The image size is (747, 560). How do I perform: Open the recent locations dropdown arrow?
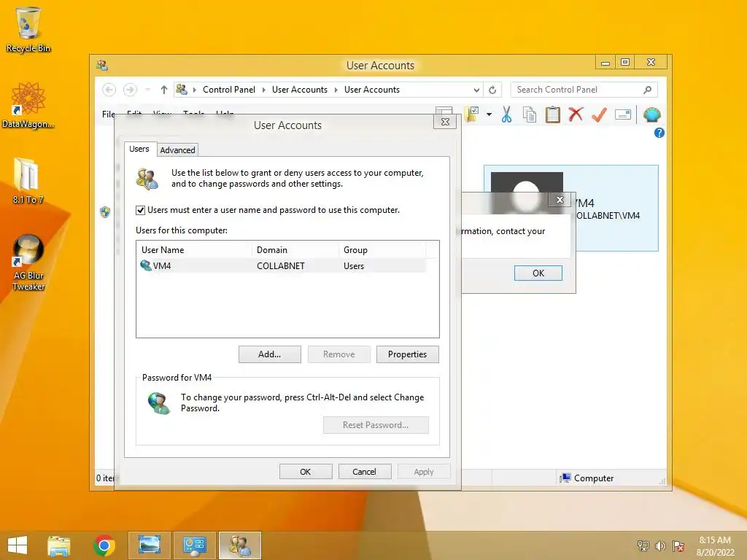(147, 90)
